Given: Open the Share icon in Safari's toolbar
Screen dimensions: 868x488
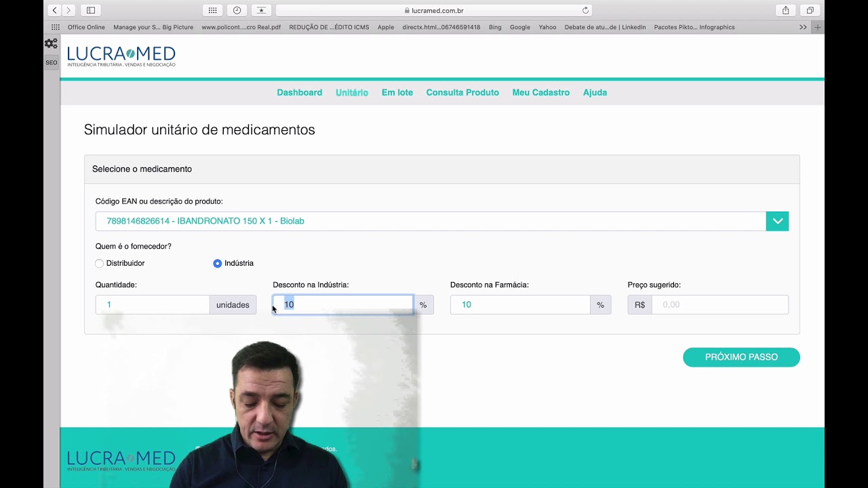Looking at the screenshot, I should point(785,10).
